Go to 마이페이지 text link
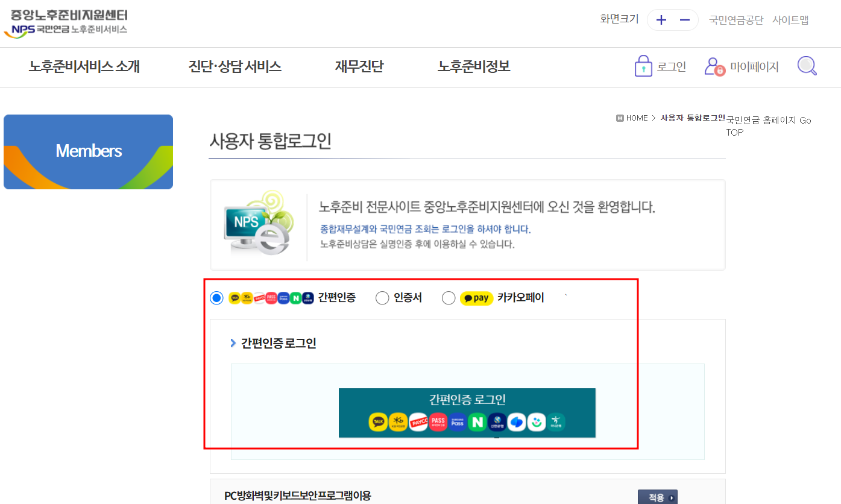841x504 pixels. 754,66
